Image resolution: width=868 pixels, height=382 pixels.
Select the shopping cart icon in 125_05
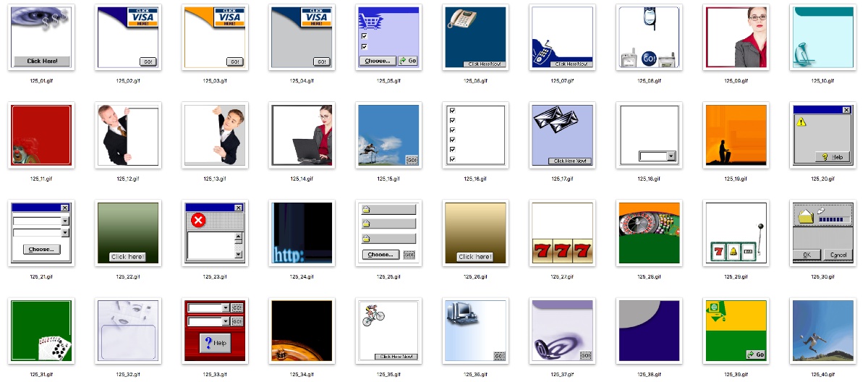pyautogui.click(x=373, y=22)
